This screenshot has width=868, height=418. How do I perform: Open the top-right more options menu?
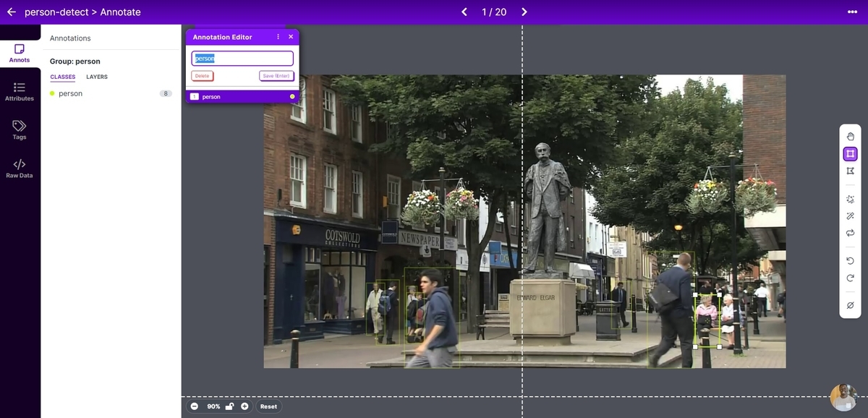pyautogui.click(x=851, y=12)
